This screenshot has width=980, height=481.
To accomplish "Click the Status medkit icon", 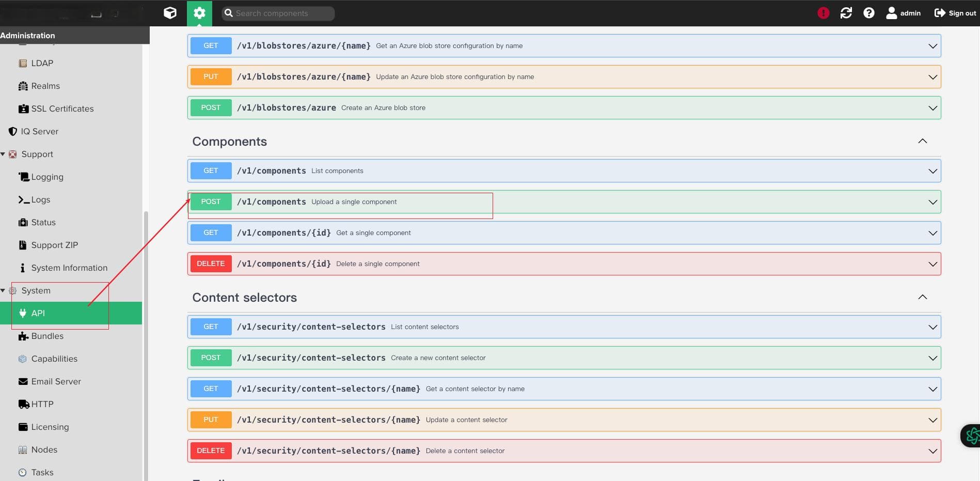I will point(23,222).
